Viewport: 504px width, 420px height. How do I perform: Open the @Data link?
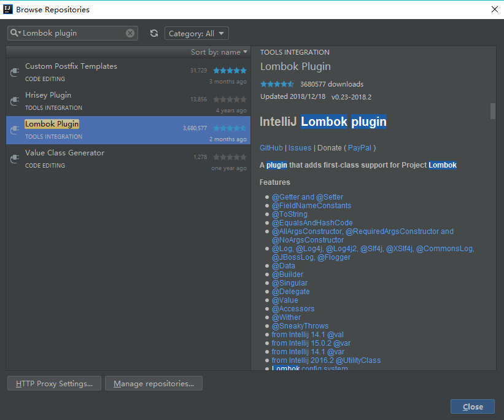click(283, 266)
